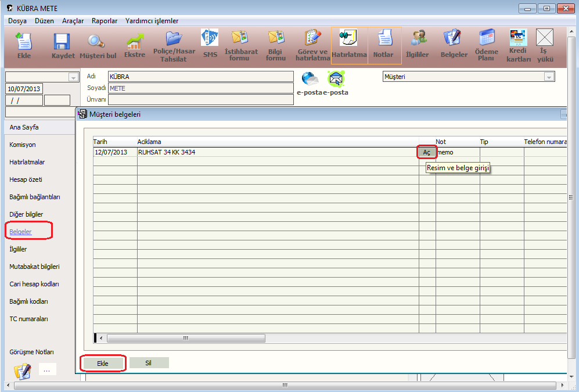579x392 pixels.
Task: Select Hesap özeti in left sidebar
Action: (x=26, y=179)
